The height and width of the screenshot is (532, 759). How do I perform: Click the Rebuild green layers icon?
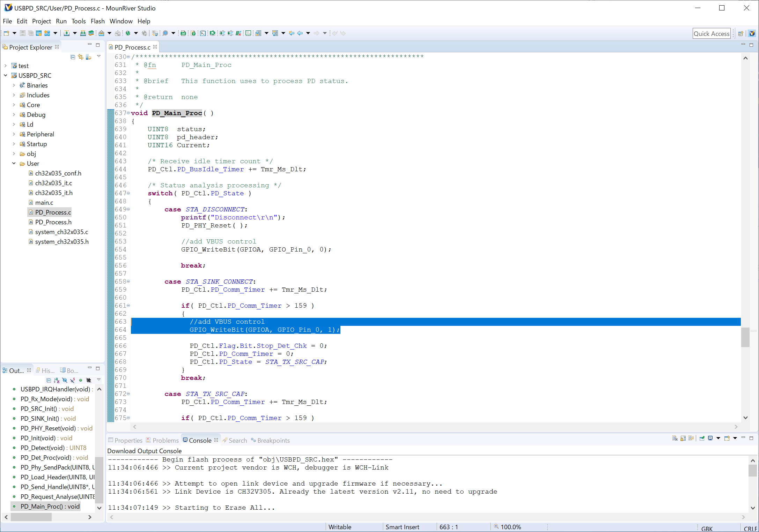point(91,33)
